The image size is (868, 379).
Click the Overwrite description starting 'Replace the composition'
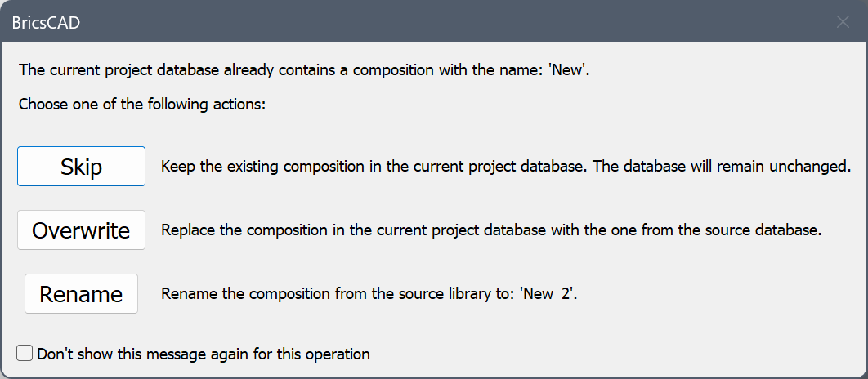490,230
